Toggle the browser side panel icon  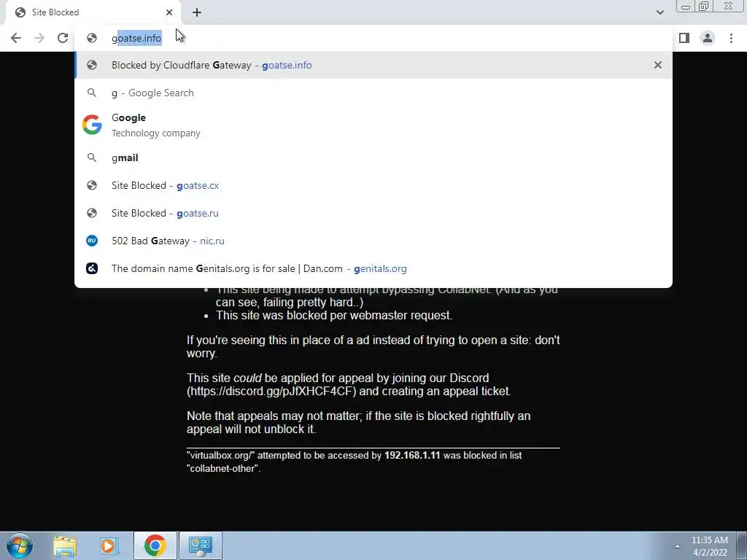pos(684,38)
